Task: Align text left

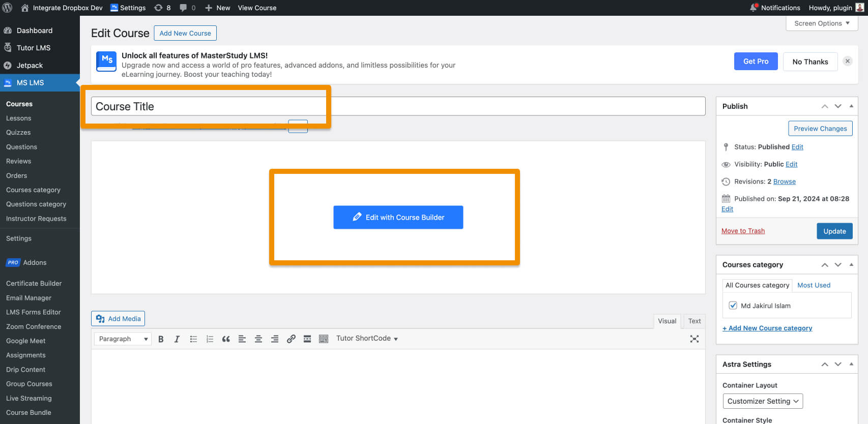Action: click(x=242, y=339)
